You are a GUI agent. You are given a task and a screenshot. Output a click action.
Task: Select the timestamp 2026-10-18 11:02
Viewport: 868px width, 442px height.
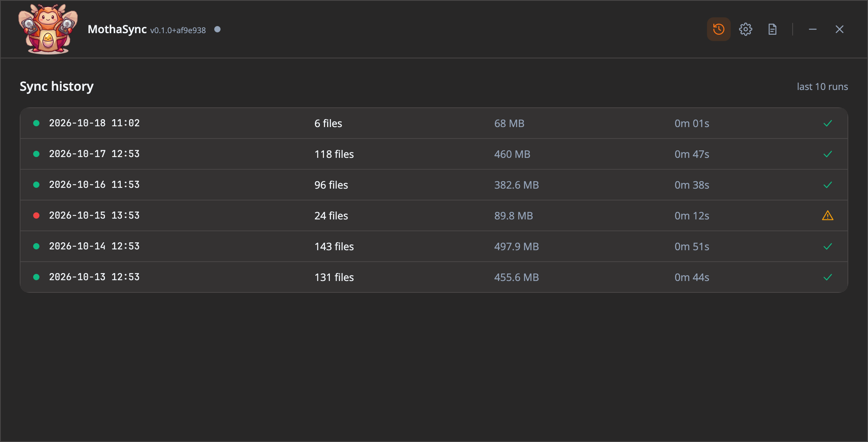click(x=94, y=123)
